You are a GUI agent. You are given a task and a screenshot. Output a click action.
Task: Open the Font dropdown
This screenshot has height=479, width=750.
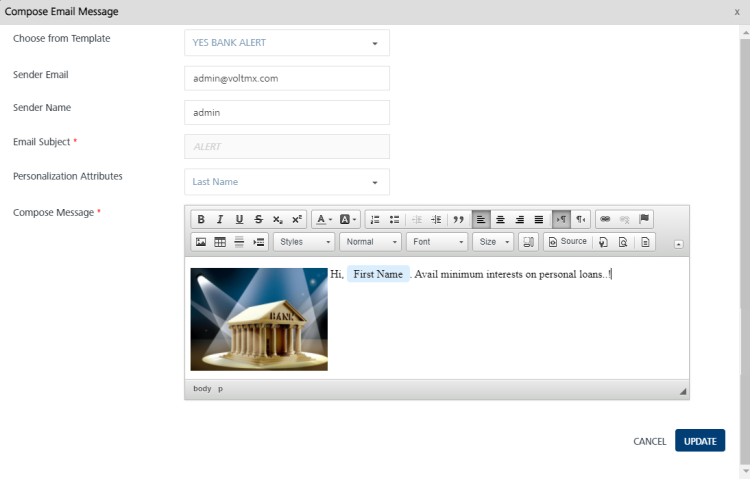point(437,242)
